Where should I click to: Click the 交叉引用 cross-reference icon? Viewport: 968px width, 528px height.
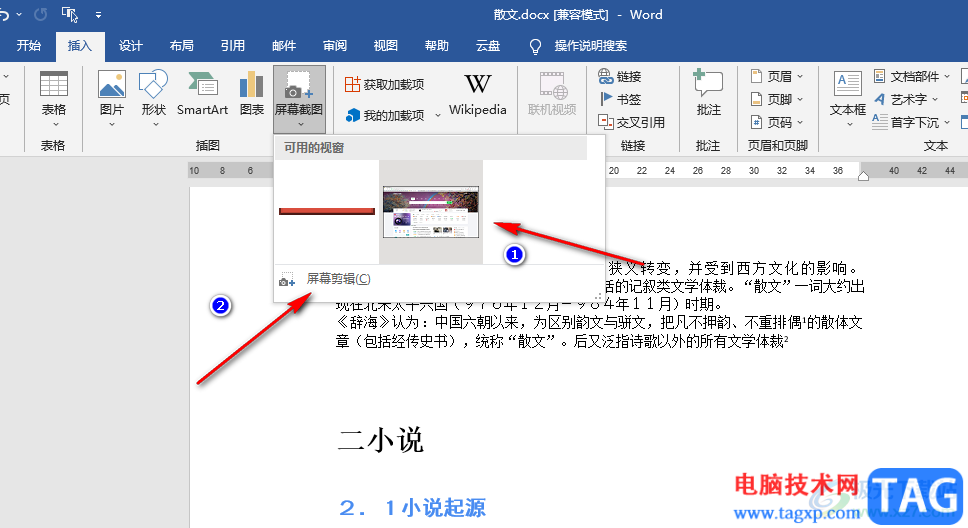pyautogui.click(x=606, y=122)
